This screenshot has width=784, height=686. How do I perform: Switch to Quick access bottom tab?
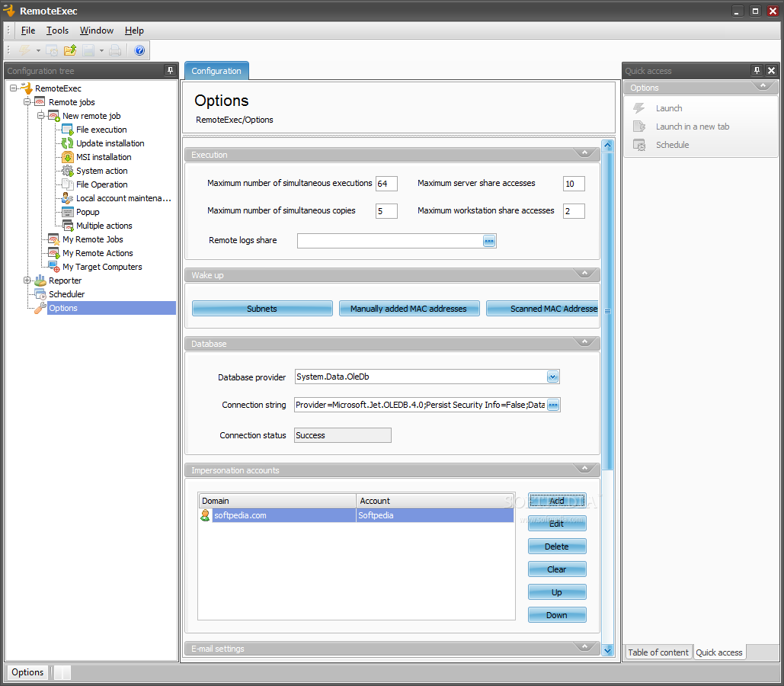[x=719, y=652]
